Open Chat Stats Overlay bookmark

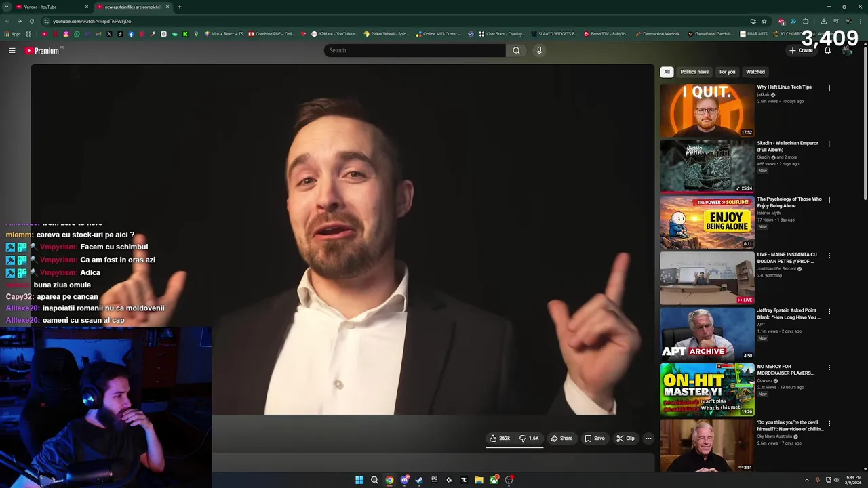click(x=502, y=34)
